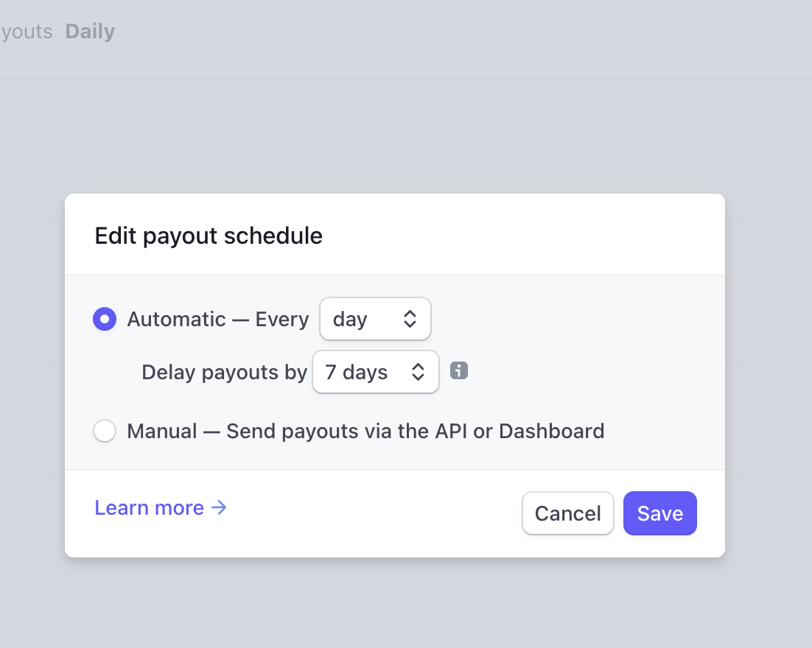Click the up-down chevron in the 7 days selector
Viewport: 812px width, 648px height.
pyautogui.click(x=418, y=372)
